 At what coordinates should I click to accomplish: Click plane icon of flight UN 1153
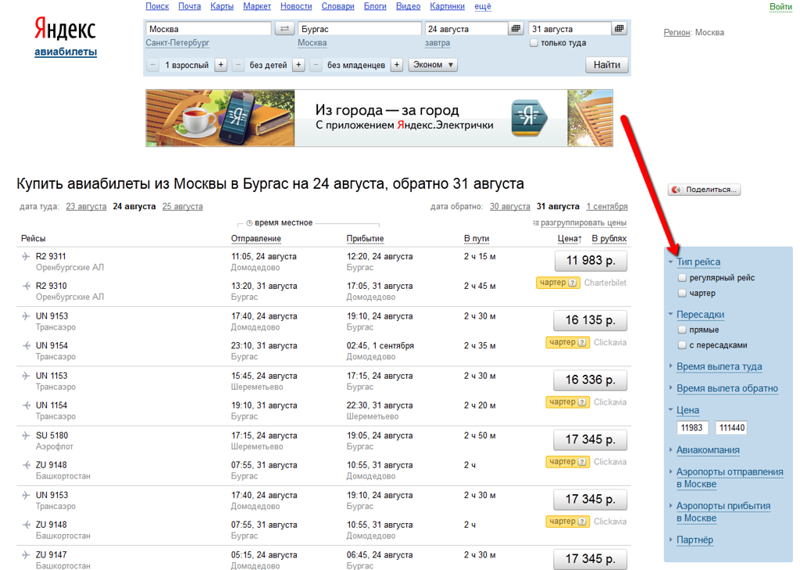pyautogui.click(x=26, y=376)
